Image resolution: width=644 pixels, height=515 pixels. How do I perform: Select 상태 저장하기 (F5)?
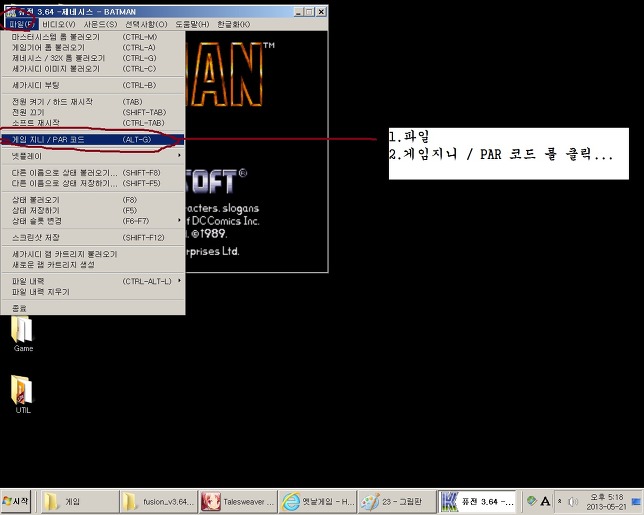coord(92,210)
